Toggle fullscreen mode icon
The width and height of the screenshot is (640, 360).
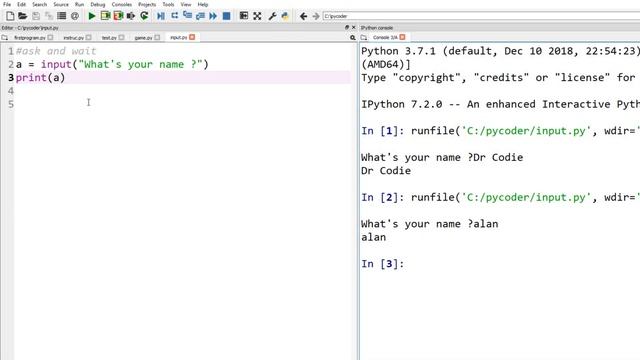pyautogui.click(x=257, y=16)
